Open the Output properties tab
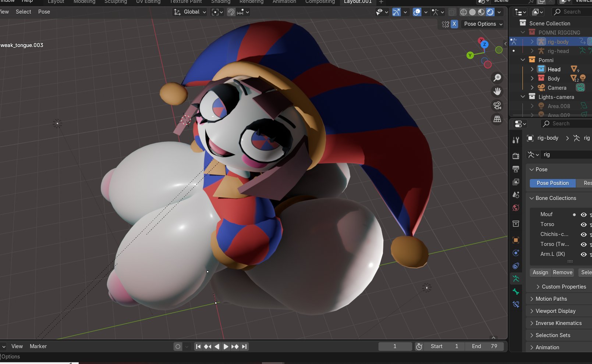Image resolution: width=592 pixels, height=364 pixels. click(516, 169)
